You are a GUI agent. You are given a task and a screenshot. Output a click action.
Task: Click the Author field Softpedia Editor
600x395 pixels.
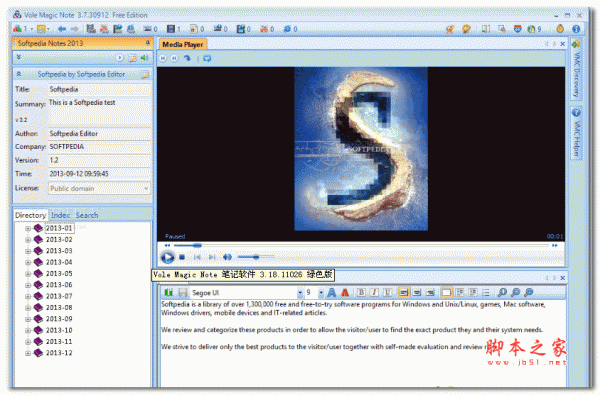(99, 134)
